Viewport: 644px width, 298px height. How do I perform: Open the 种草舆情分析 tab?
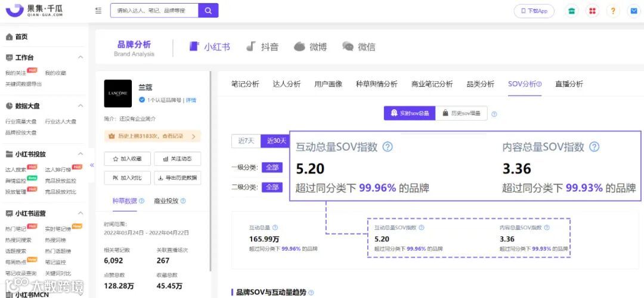(x=377, y=84)
